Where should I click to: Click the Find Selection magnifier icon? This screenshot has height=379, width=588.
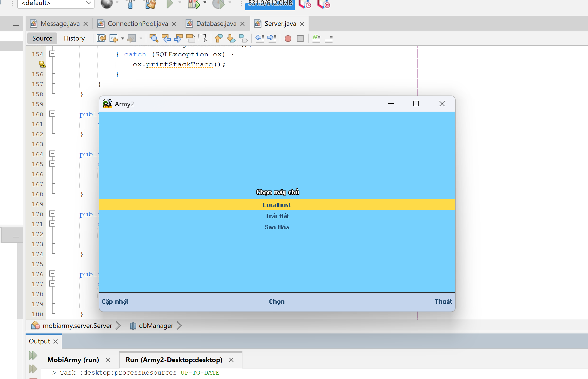154,38
